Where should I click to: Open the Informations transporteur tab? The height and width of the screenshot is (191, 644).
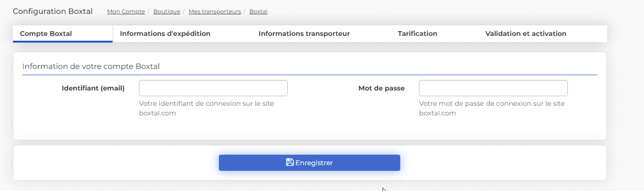pos(304,34)
